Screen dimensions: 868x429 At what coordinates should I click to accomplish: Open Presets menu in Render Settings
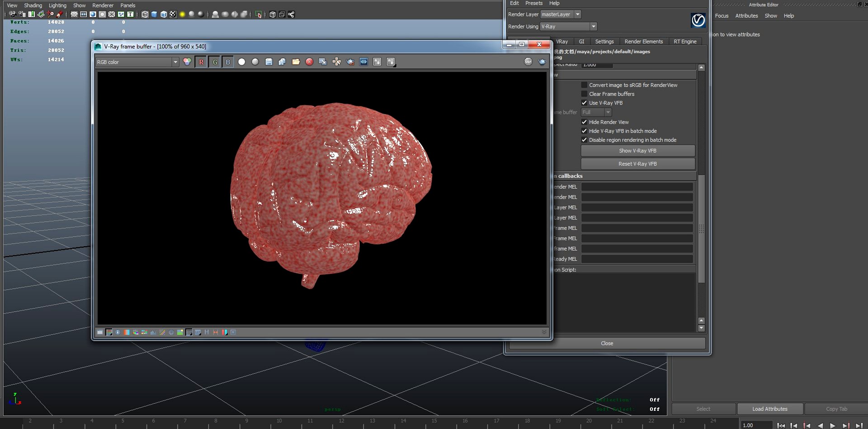tap(534, 3)
